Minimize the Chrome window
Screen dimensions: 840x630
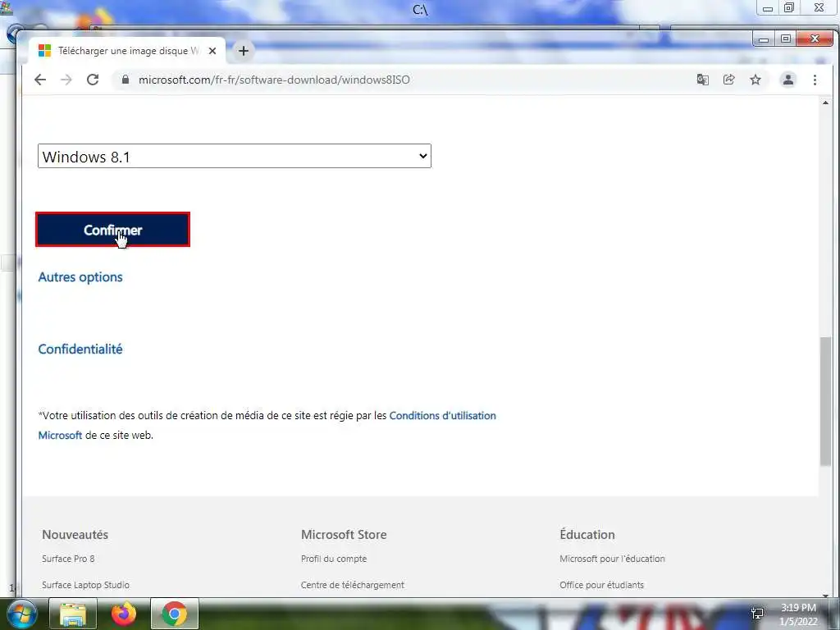pyautogui.click(x=764, y=39)
